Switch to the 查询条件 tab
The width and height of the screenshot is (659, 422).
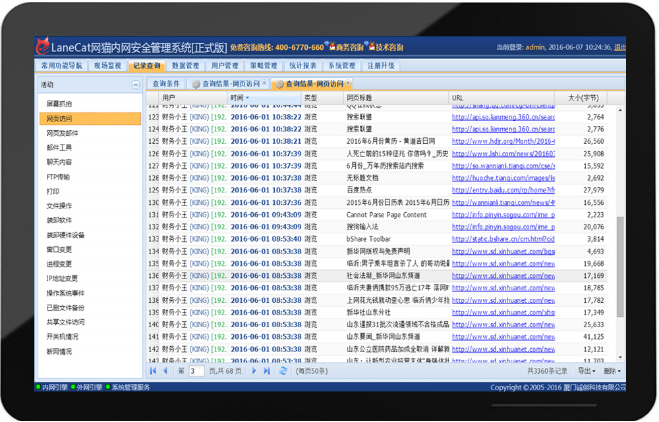(x=166, y=84)
